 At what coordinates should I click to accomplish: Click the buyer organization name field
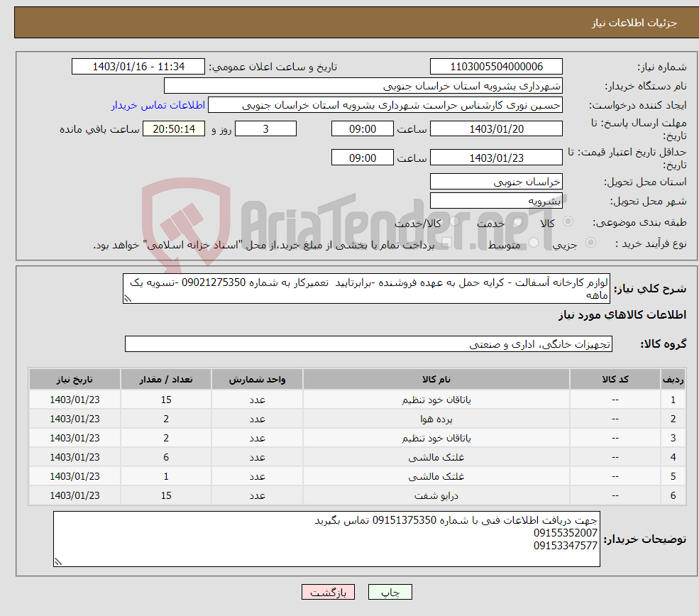point(363,86)
